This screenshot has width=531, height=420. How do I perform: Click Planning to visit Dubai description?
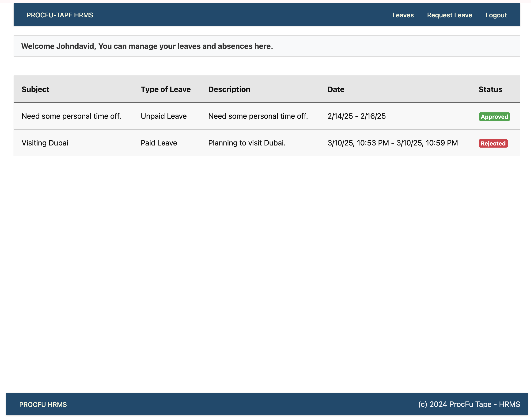pyautogui.click(x=247, y=143)
